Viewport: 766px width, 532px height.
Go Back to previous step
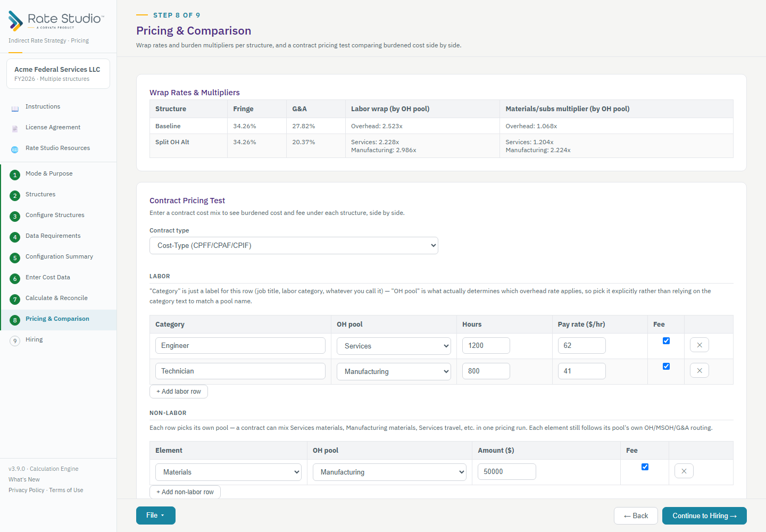click(x=636, y=516)
